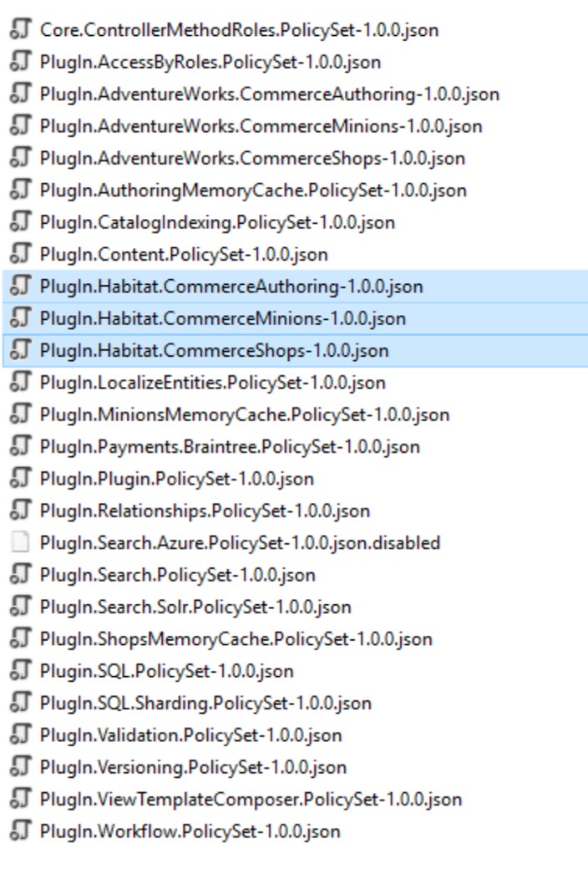Select PlugIn.LocalizeEntities.PolicySet-1.0.0.json name
The image size is (588, 879).
(x=213, y=383)
